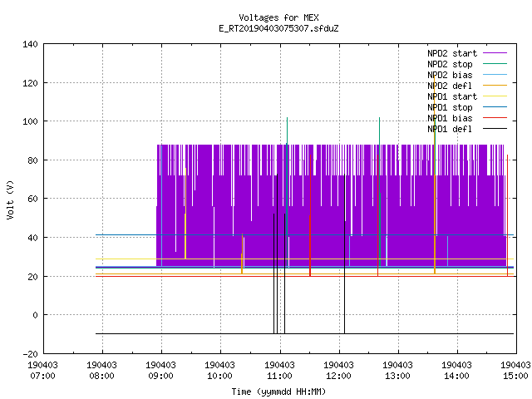Image resolution: width=532 pixels, height=399 pixels.
Task: Click the 100 y-axis tick label
Action: [30, 121]
